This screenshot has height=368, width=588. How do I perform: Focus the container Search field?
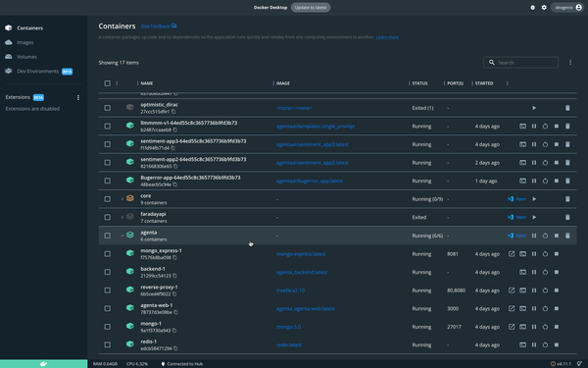(x=521, y=63)
